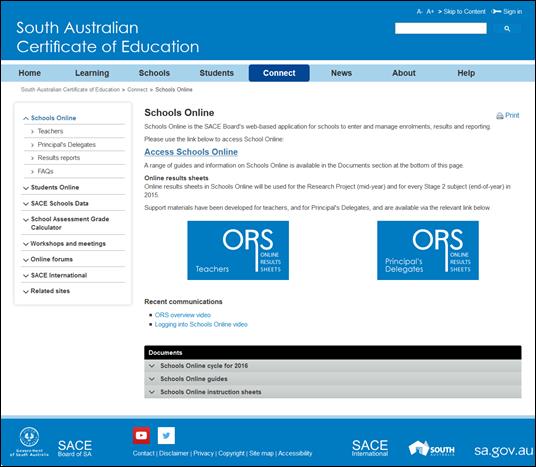Screen dimensions: 536x467
Task: Expand Schools Online guides documents
Action: click(x=333, y=379)
